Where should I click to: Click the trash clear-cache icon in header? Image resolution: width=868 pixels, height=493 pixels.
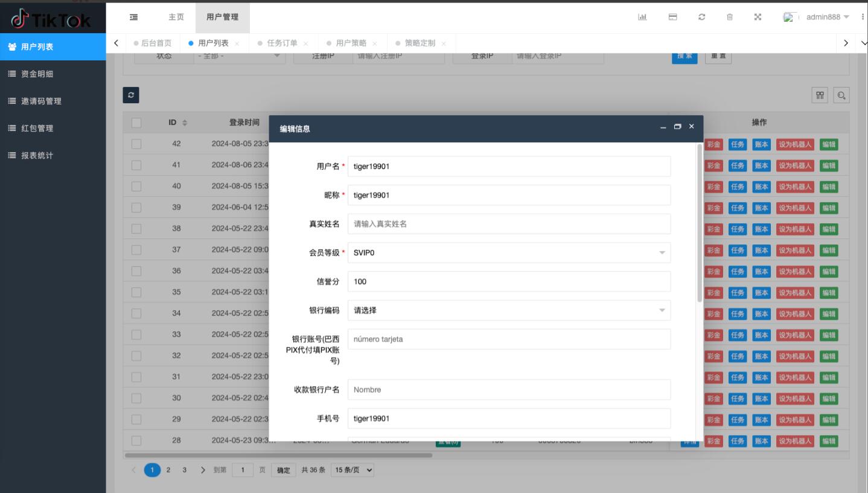(730, 17)
